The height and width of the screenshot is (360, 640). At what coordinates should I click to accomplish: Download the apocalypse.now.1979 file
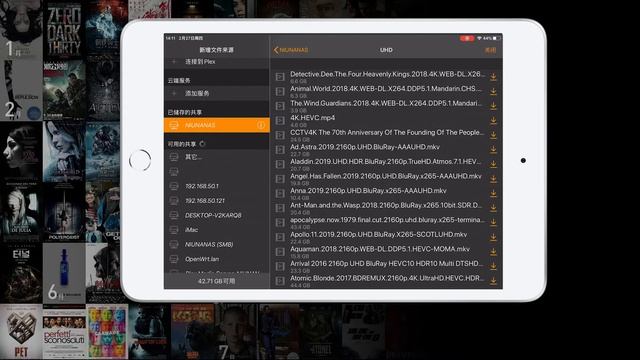pyautogui.click(x=493, y=222)
